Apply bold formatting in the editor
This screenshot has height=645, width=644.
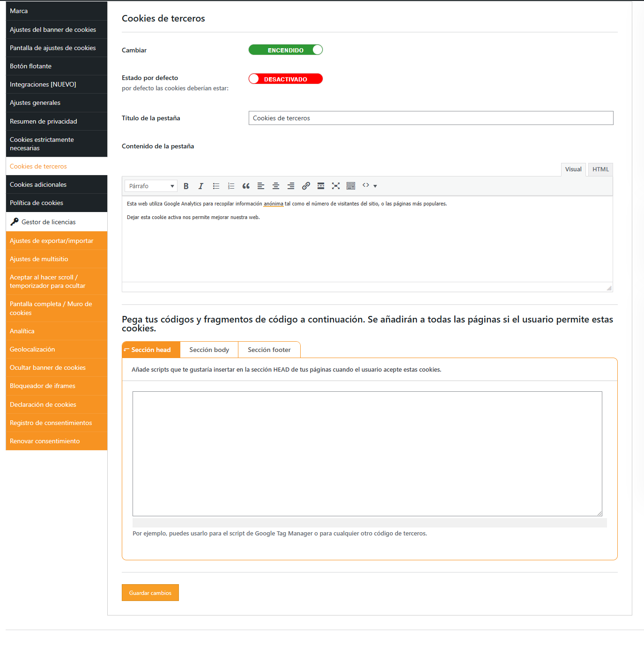(x=186, y=186)
